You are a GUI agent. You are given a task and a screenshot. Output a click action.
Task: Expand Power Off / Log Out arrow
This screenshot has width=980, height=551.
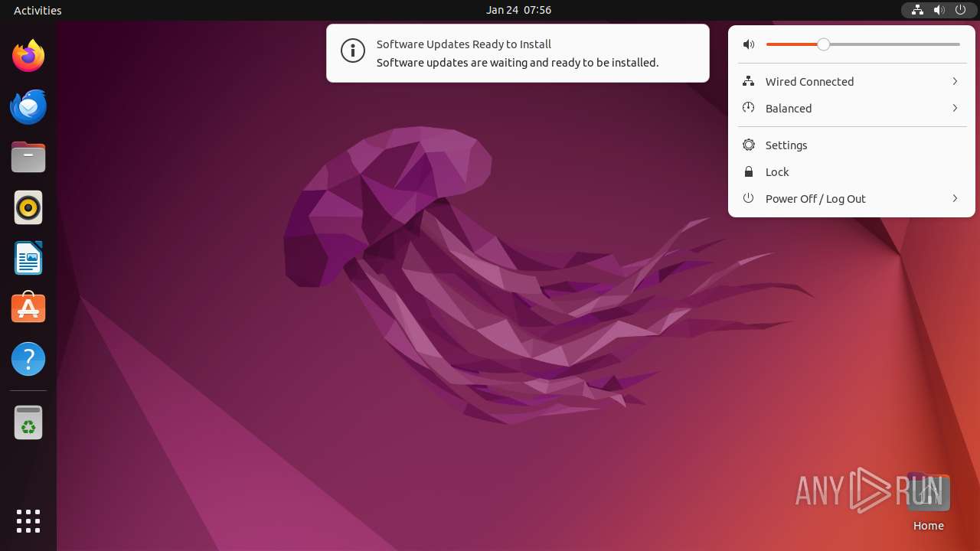[955, 198]
